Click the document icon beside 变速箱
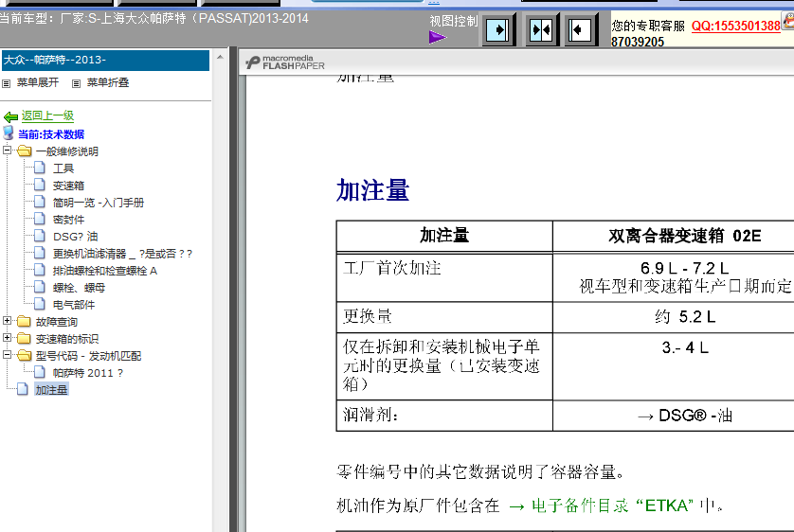The image size is (794, 532). pos(40,185)
